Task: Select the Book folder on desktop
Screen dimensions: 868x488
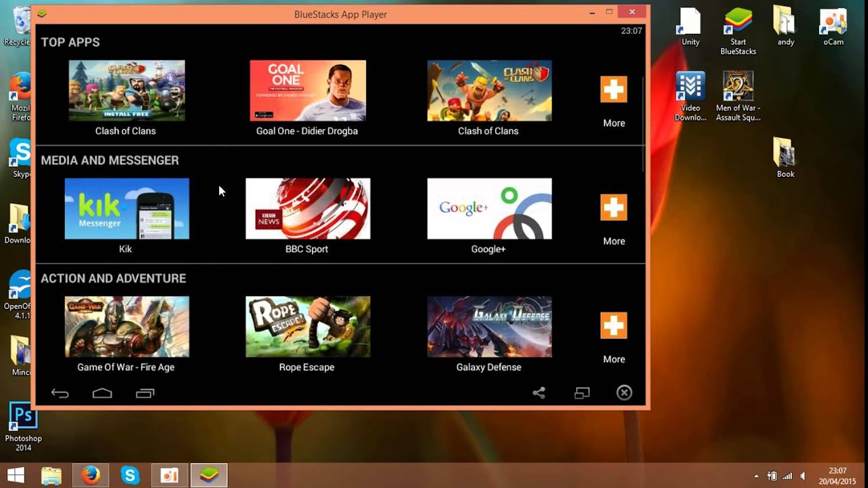Action: [x=786, y=158]
